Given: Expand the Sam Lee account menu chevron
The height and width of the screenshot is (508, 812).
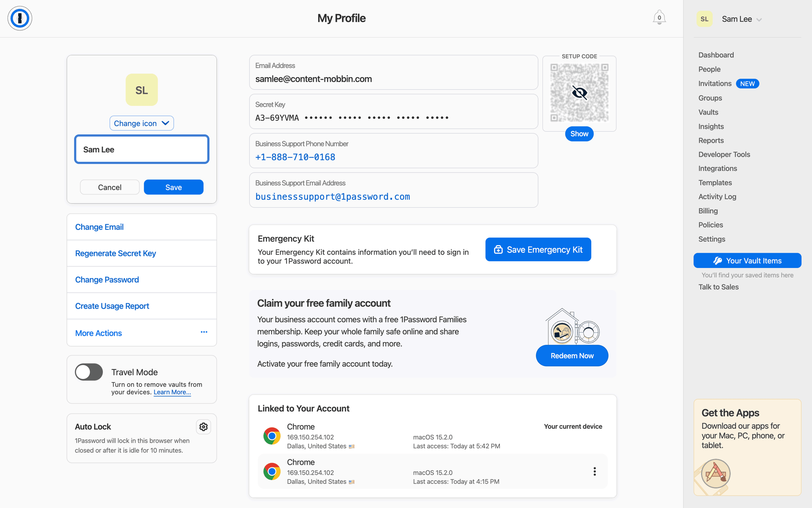Looking at the screenshot, I should point(759,19).
